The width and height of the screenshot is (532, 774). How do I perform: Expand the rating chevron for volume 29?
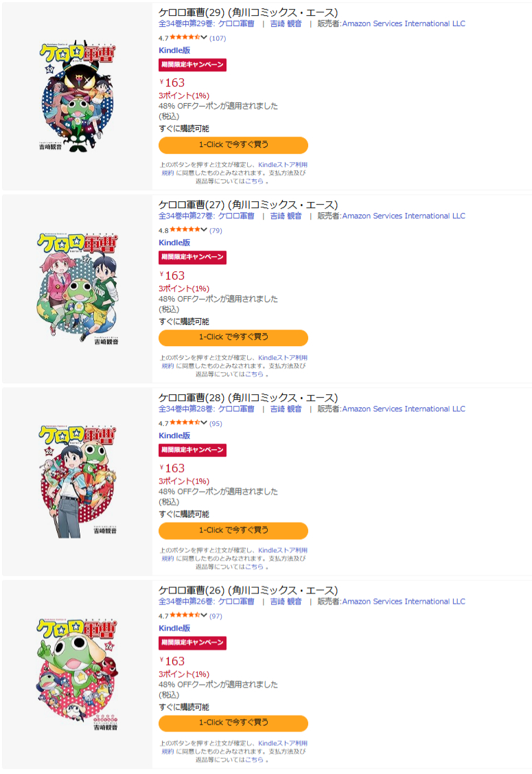204,38
